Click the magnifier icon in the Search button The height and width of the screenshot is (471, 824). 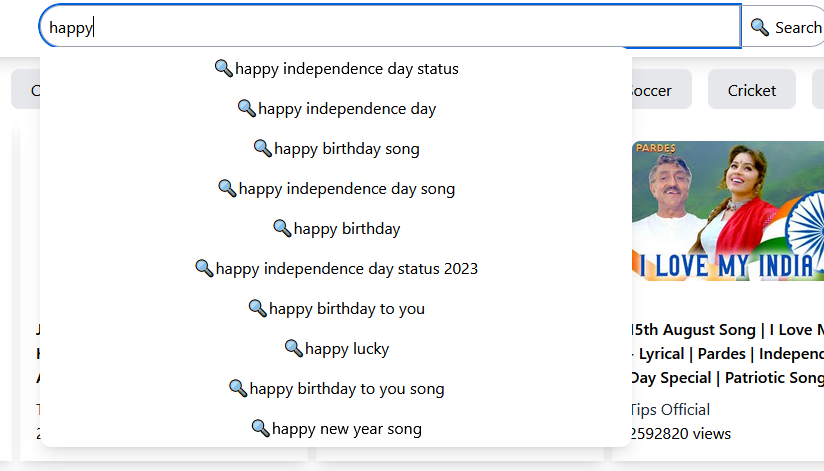[759, 27]
